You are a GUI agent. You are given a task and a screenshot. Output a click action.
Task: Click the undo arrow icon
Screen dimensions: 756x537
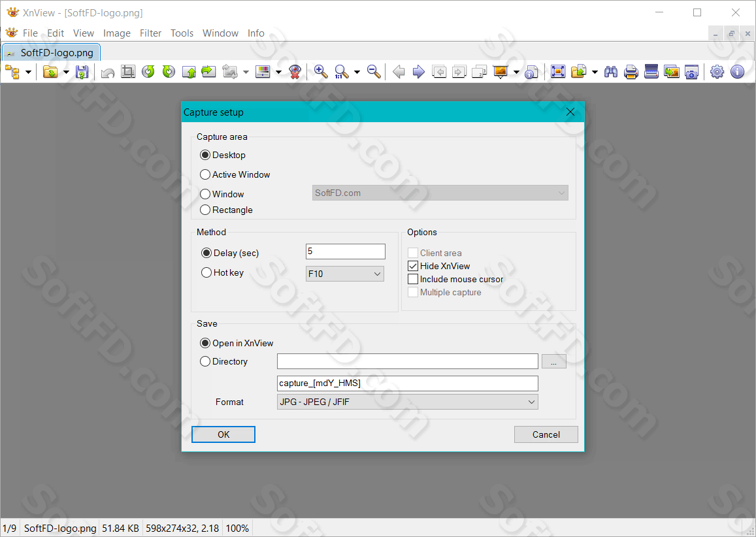[x=108, y=73]
